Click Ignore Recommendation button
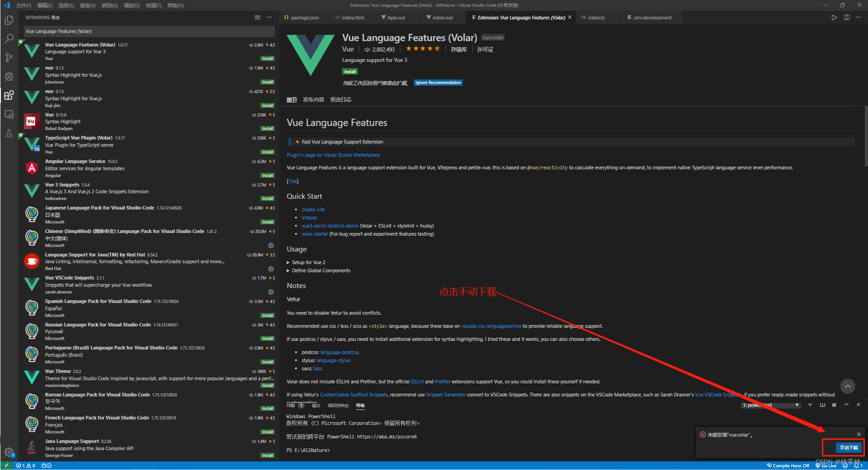Viewport: 868px width, 470px height. pyautogui.click(x=438, y=83)
